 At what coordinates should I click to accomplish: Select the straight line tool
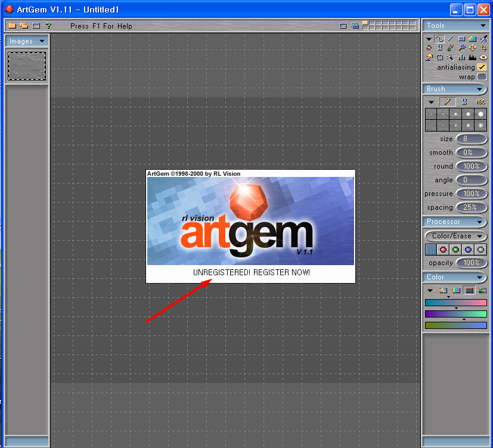451,39
